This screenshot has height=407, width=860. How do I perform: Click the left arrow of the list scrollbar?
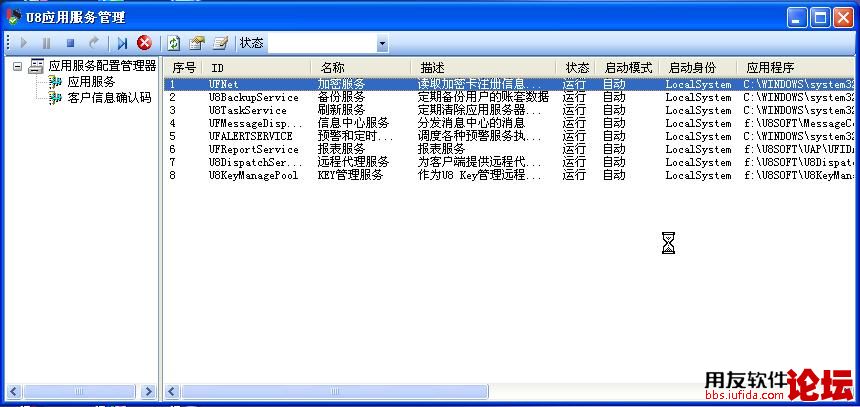(172, 392)
